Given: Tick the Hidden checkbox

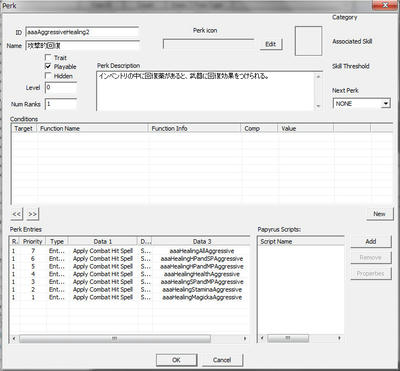Looking at the screenshot, I should [48, 76].
